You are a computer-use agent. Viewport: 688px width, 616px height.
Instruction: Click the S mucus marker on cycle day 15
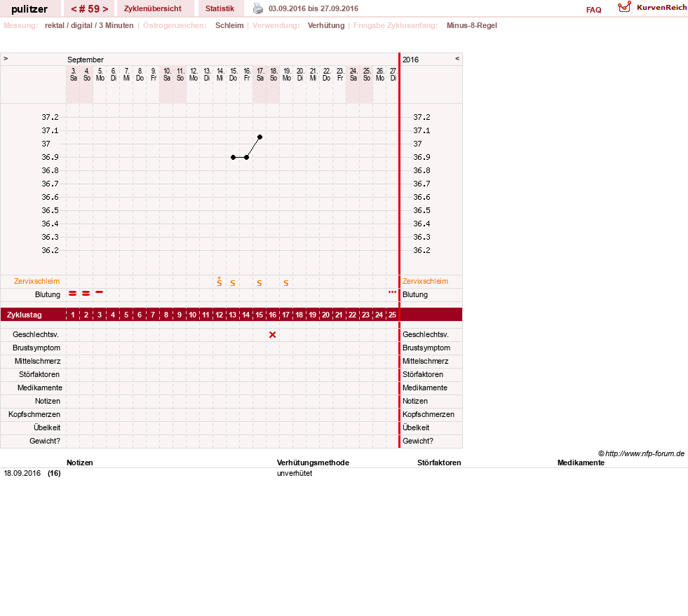tap(259, 283)
